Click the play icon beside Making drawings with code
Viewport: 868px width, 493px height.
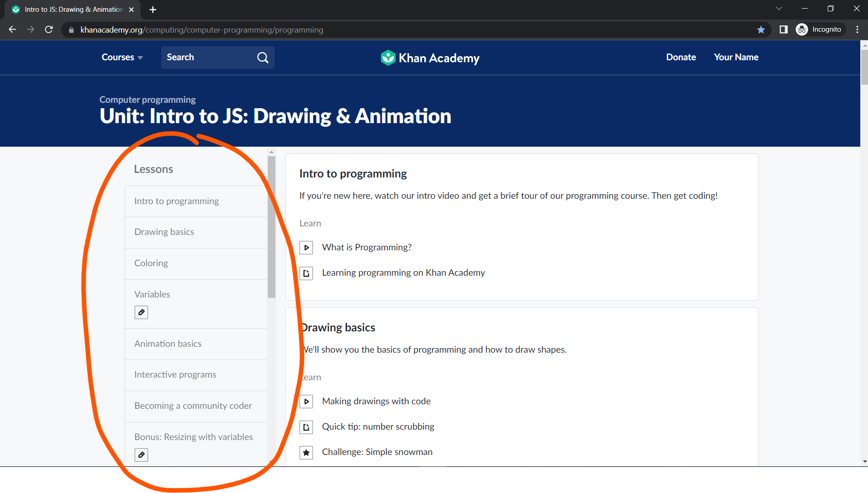(x=306, y=401)
